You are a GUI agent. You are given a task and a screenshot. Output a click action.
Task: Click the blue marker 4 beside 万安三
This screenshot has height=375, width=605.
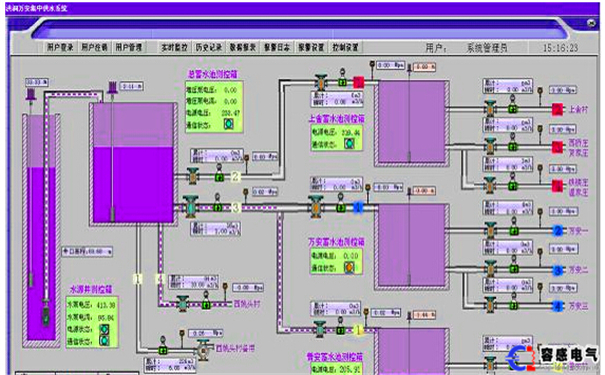[x=558, y=306]
